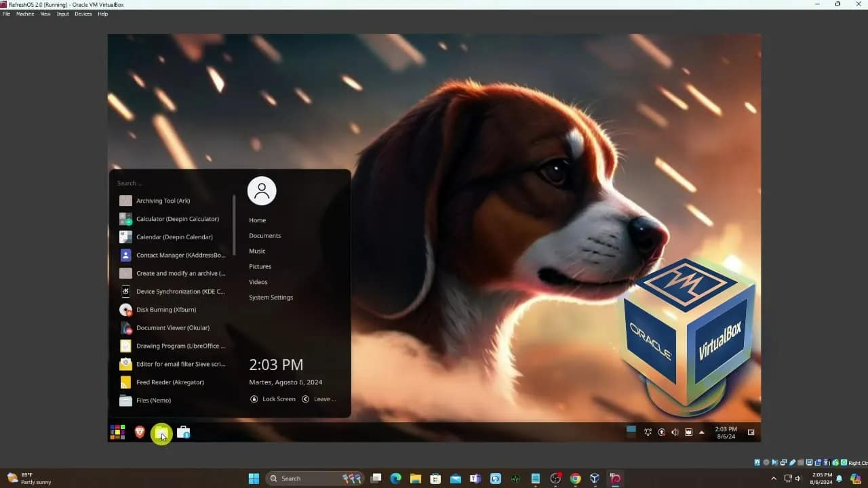
Task: Open Google Chrome from the Windows taskbar
Action: [x=574, y=478]
